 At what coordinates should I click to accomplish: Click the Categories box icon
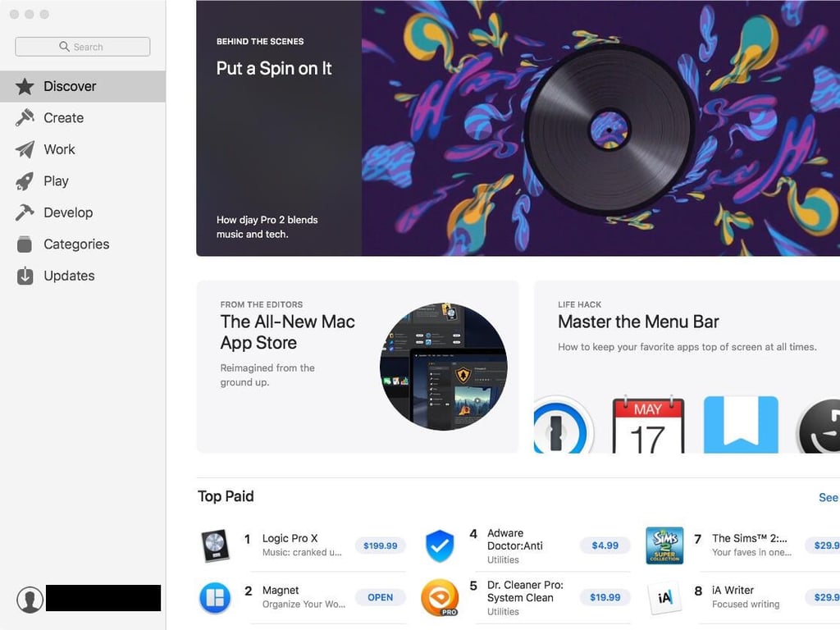coord(25,244)
